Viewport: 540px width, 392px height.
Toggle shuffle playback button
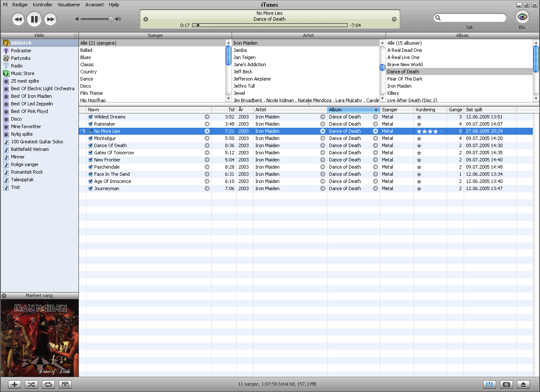32,384
